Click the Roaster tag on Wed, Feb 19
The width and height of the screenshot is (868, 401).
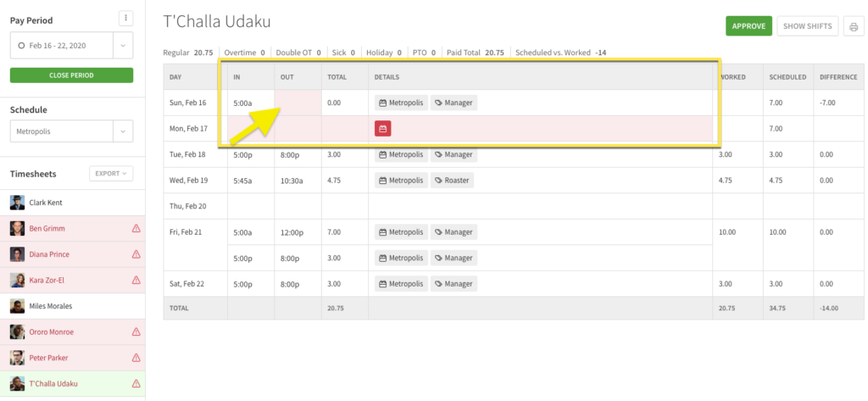[452, 180]
